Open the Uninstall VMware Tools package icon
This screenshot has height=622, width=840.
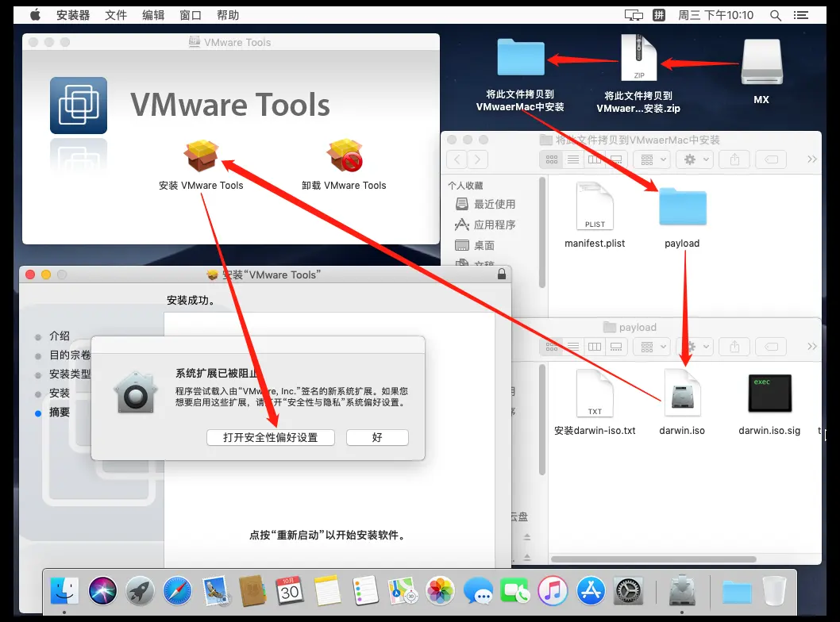(345, 155)
